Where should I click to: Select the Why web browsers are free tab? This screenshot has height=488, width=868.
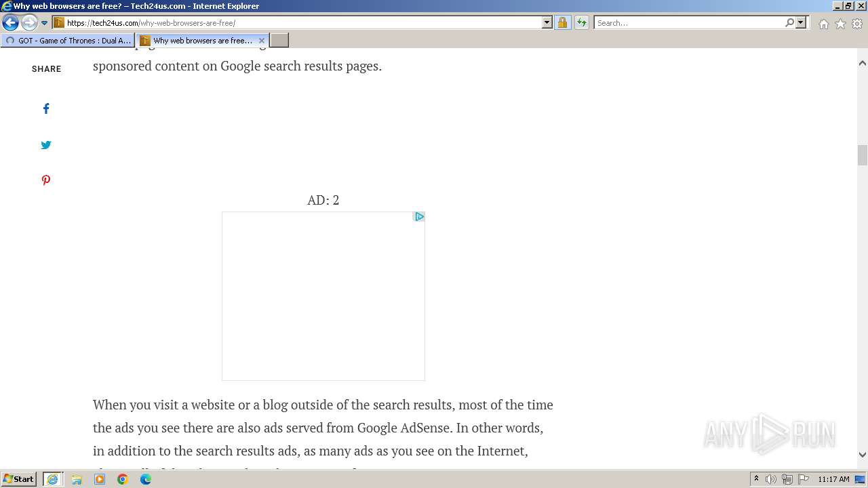click(x=197, y=41)
